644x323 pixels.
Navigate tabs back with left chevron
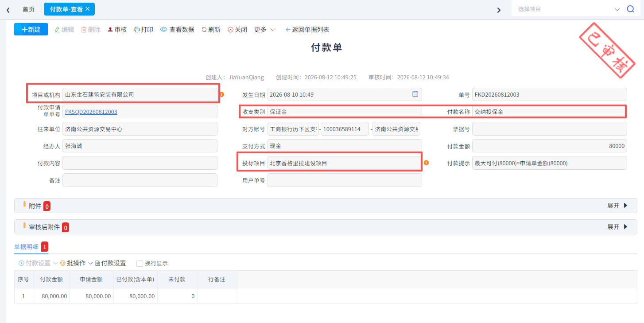pyautogui.click(x=8, y=9)
